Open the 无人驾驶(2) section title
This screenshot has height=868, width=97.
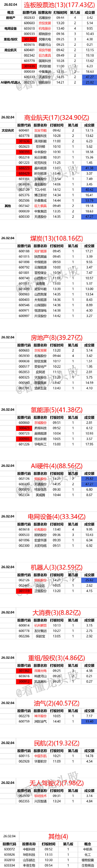click(x=56, y=783)
